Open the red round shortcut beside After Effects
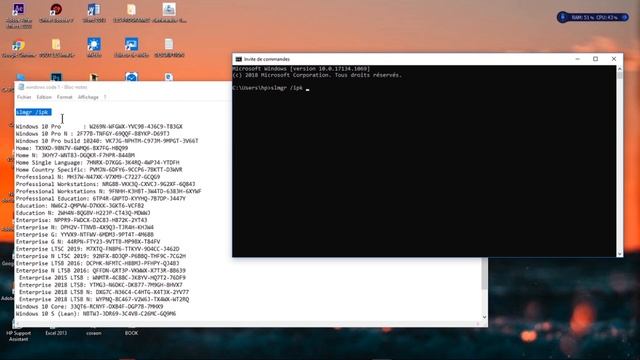 pos(56,9)
